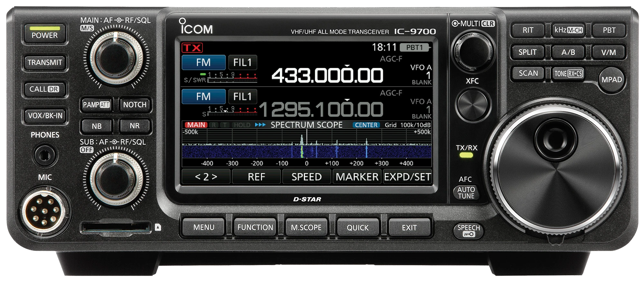
Task: Tap the 433.000.00 main frequency readout
Action: tap(327, 75)
